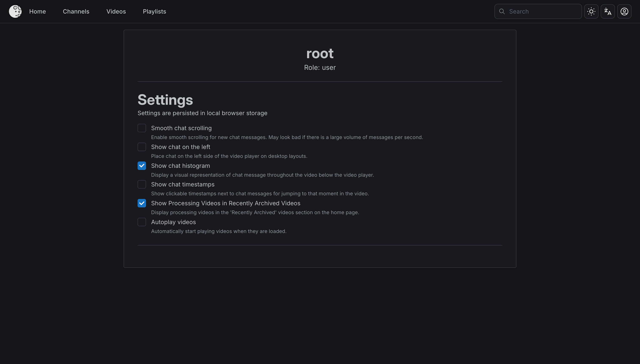Click the Show chat on the left label
The height and width of the screenshot is (364, 640).
[x=181, y=147]
